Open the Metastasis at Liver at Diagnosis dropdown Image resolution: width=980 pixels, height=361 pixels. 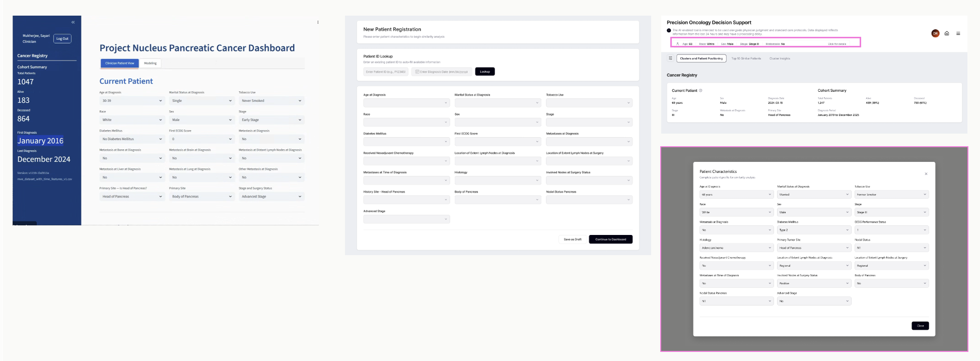pyautogui.click(x=132, y=177)
